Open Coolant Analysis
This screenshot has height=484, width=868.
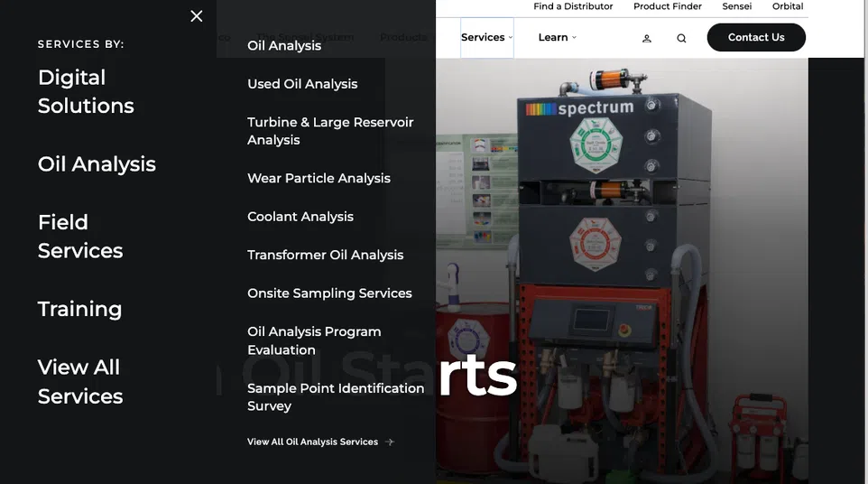tap(300, 217)
